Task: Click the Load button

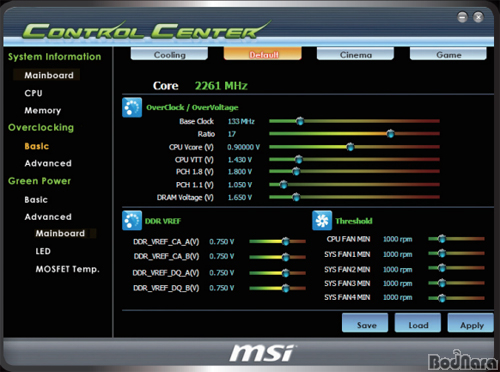Action: [x=418, y=323]
